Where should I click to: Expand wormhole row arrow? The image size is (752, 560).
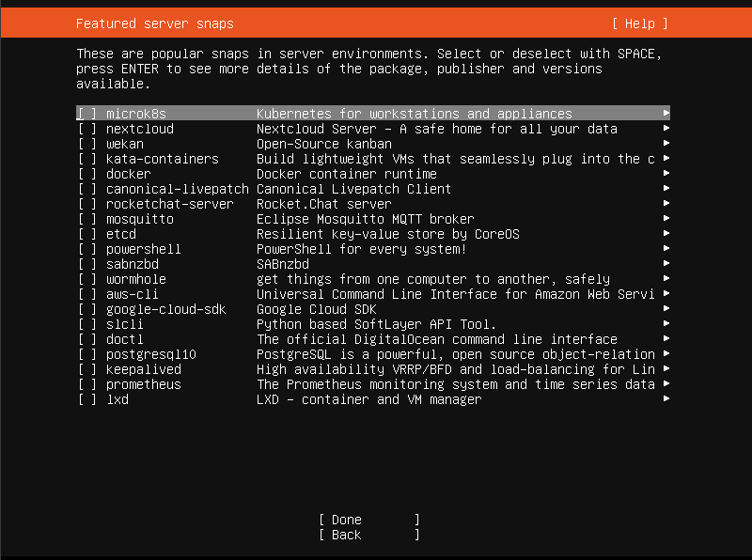(666, 278)
